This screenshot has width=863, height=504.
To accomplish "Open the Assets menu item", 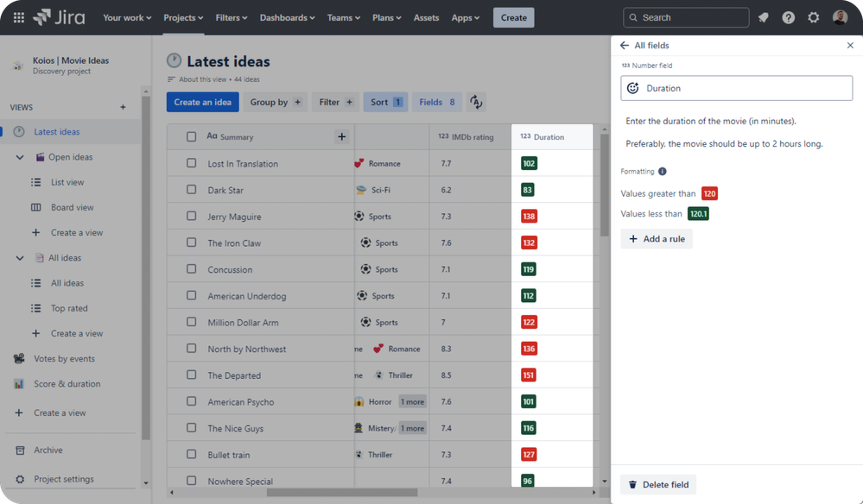I will (426, 17).
